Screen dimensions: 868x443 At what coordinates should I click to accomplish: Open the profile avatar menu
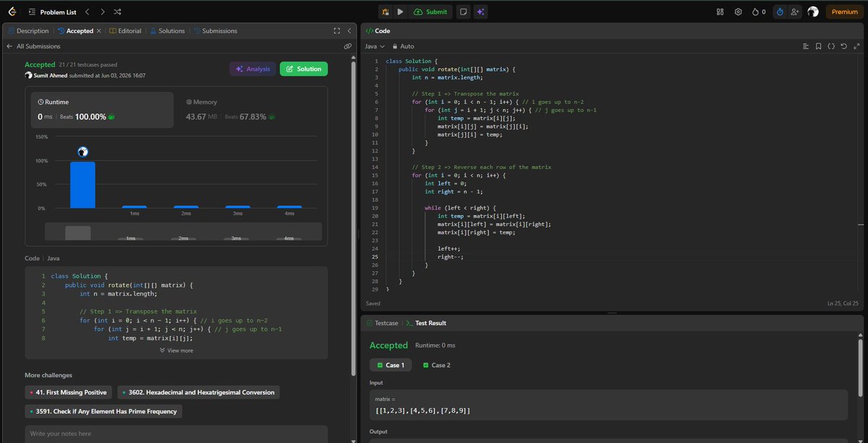[813, 12]
